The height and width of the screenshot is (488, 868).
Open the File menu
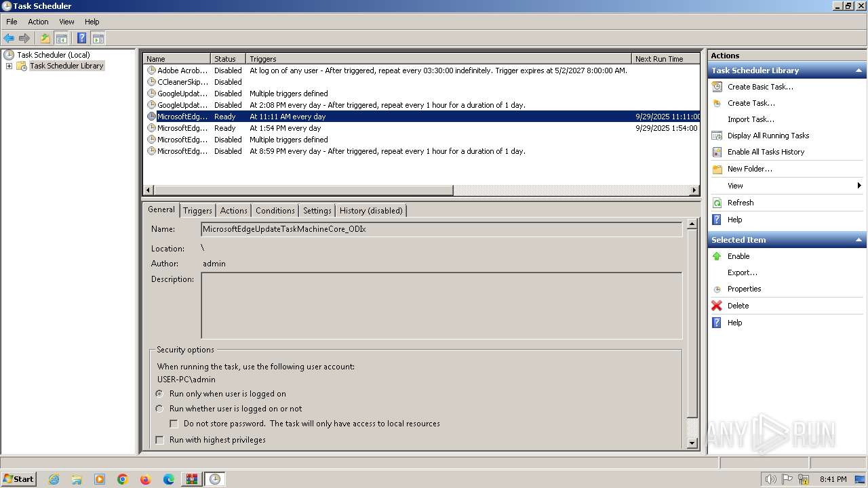point(12,22)
